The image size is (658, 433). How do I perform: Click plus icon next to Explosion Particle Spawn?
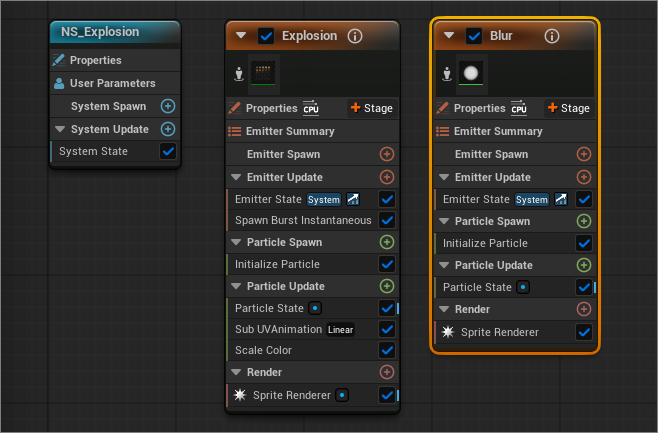387,242
